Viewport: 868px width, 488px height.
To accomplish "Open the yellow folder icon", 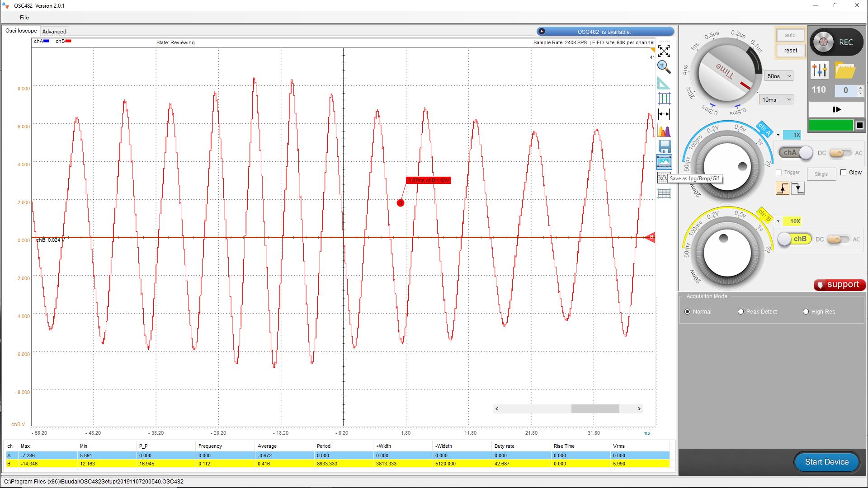I will point(845,71).
